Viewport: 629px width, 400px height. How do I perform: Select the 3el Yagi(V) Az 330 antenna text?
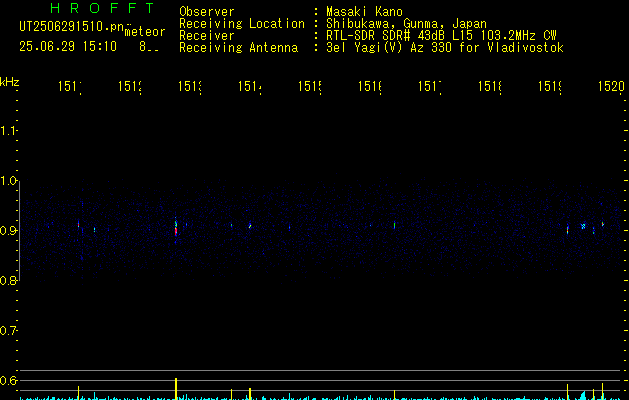445,48
